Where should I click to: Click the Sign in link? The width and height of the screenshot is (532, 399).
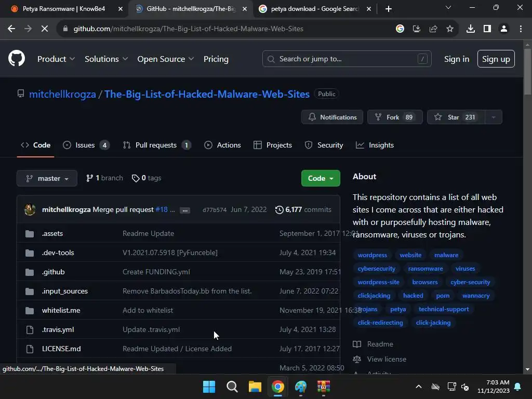(x=457, y=59)
